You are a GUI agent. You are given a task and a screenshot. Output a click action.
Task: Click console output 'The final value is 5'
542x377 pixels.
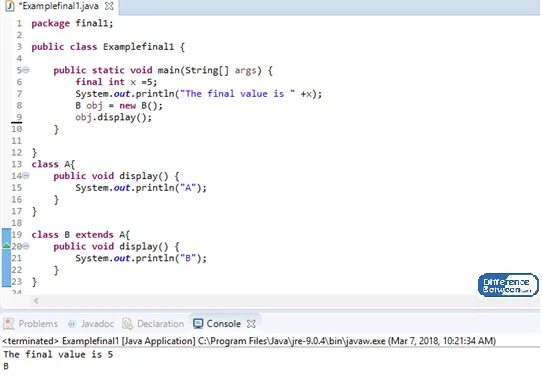[x=58, y=355]
